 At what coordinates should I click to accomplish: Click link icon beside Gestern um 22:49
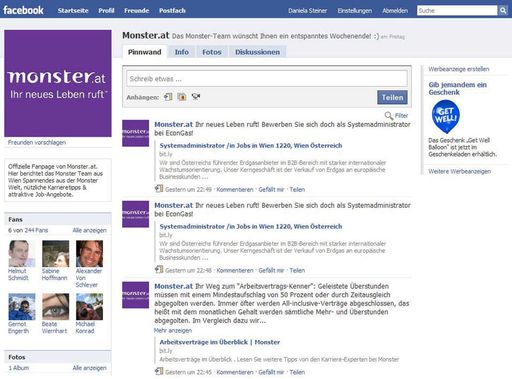tap(159, 189)
